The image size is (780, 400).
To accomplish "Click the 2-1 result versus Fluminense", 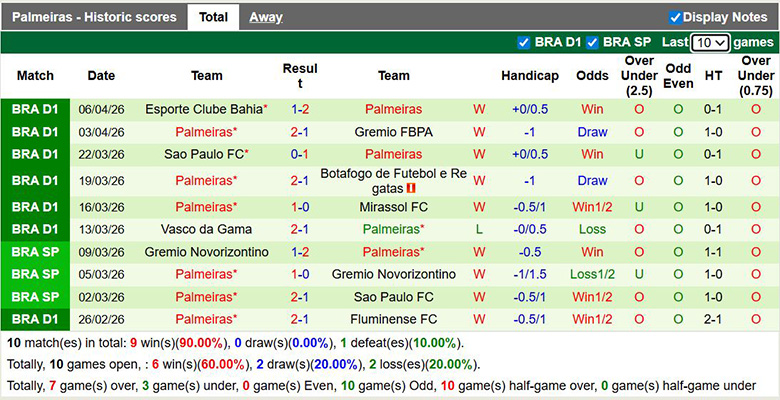I will [x=300, y=319].
